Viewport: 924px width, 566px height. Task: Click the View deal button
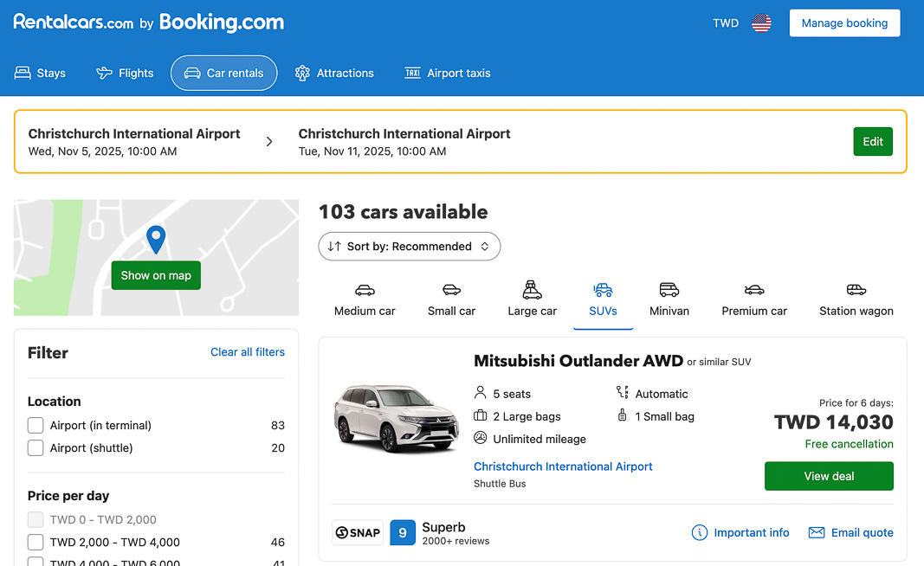point(829,476)
